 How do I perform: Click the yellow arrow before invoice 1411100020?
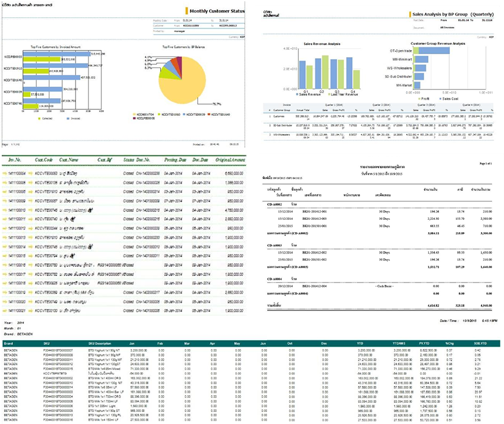pos(4,301)
